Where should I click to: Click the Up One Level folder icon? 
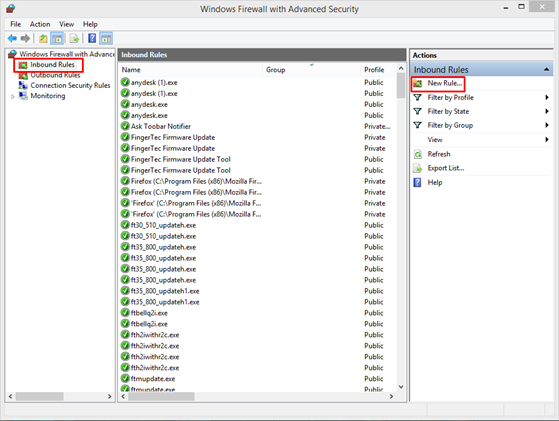[43, 38]
